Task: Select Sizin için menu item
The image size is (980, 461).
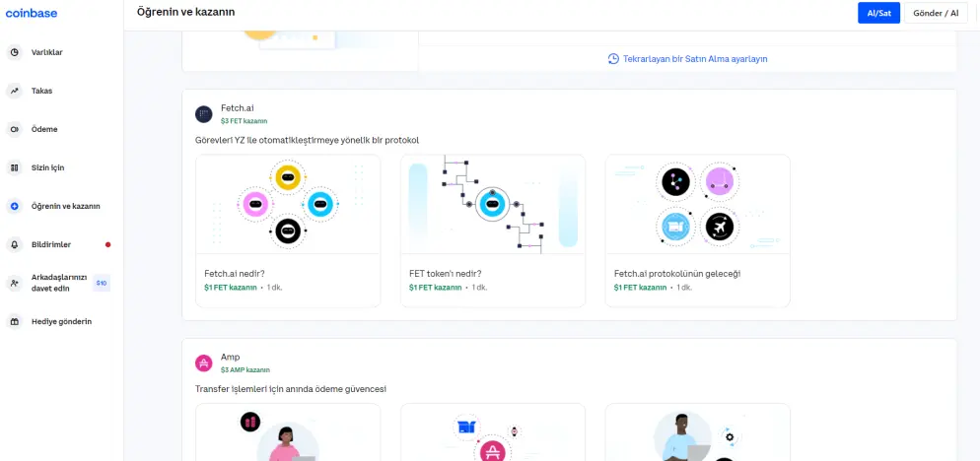Action: coord(47,168)
